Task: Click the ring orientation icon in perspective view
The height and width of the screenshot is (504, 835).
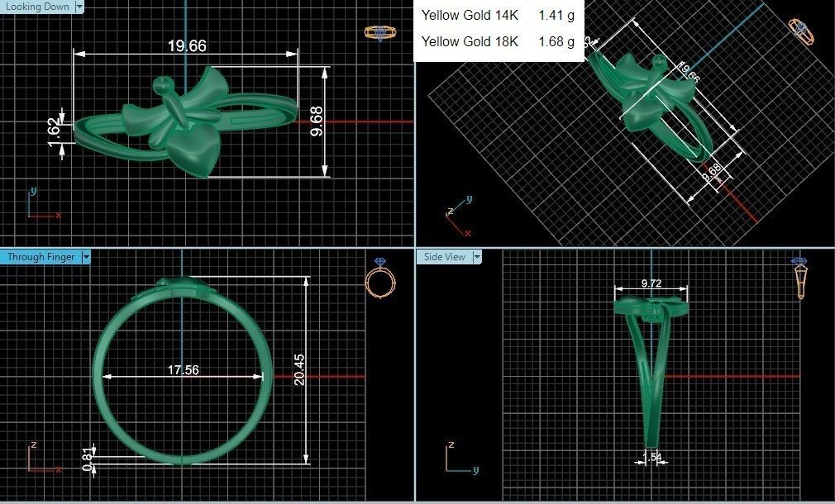Action: coord(801,31)
